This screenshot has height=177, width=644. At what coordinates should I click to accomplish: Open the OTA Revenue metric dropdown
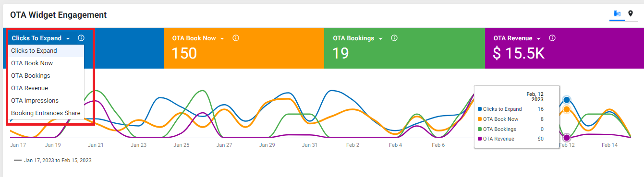[x=539, y=38]
